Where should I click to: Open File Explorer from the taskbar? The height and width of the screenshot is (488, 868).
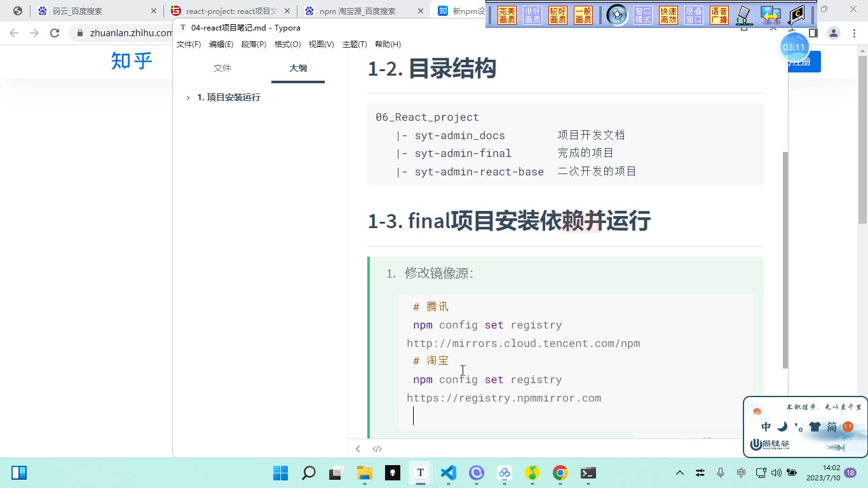[364, 473]
